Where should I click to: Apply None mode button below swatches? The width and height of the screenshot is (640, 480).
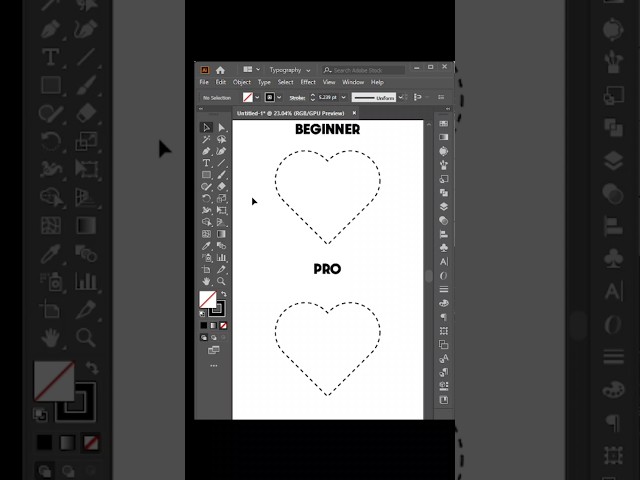(223, 326)
